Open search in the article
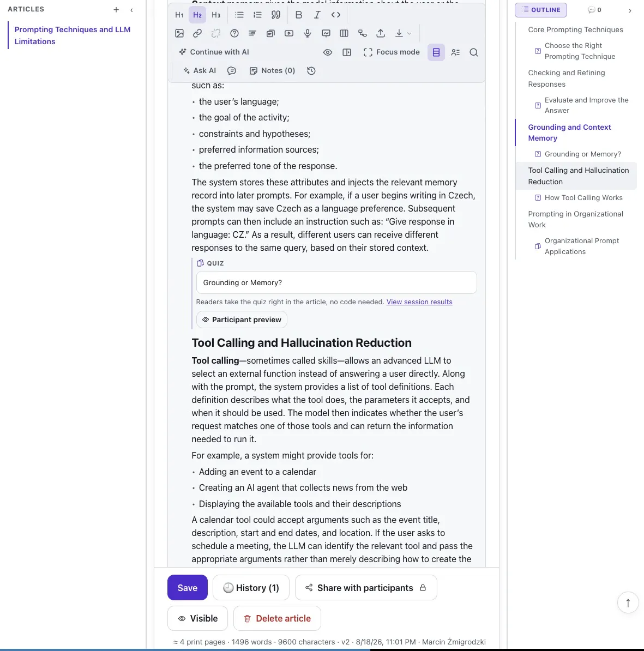644x651 pixels. pos(474,52)
